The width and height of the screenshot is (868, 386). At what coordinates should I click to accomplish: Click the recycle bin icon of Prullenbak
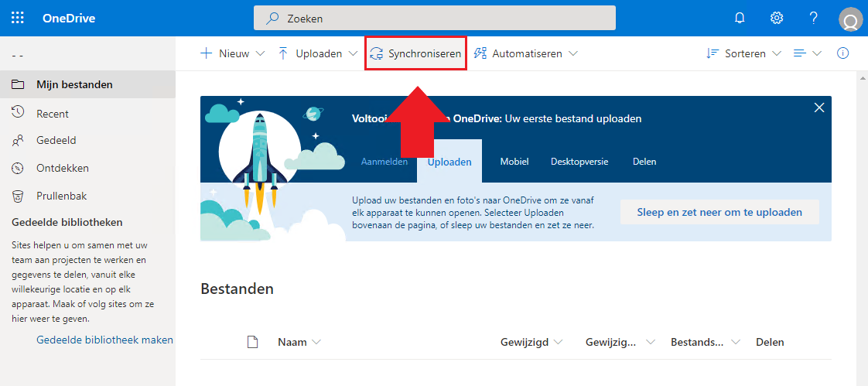point(18,196)
